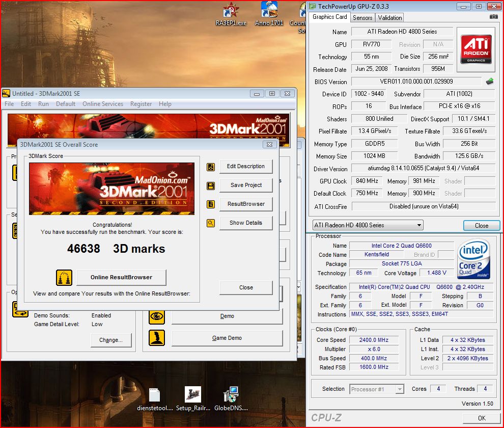This screenshot has height=428, width=504.
Task: Click the Show Details button
Action: tap(246, 223)
